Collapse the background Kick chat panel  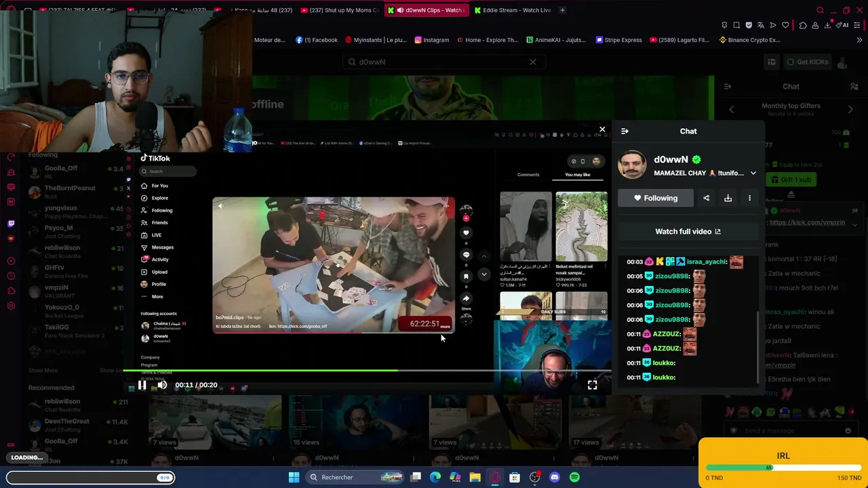[728, 87]
